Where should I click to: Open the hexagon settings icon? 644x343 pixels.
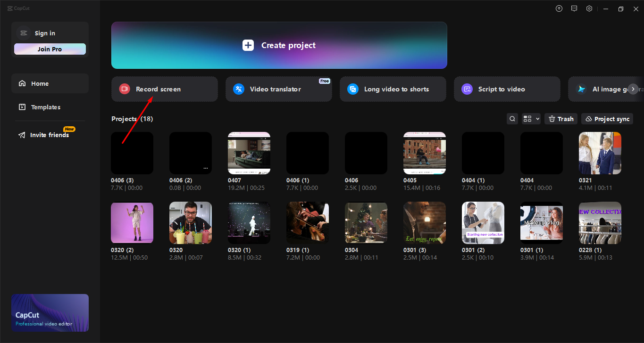(x=589, y=8)
